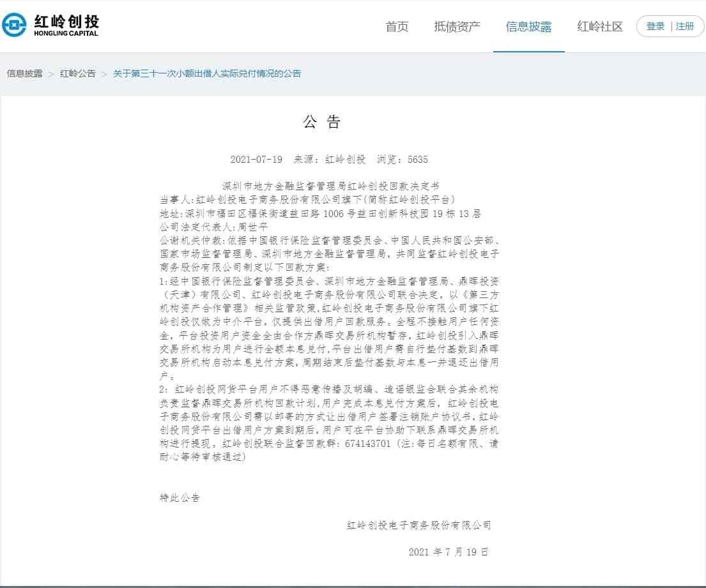Click the signature 红岭创投电子商务股份有限公司

click(418, 525)
